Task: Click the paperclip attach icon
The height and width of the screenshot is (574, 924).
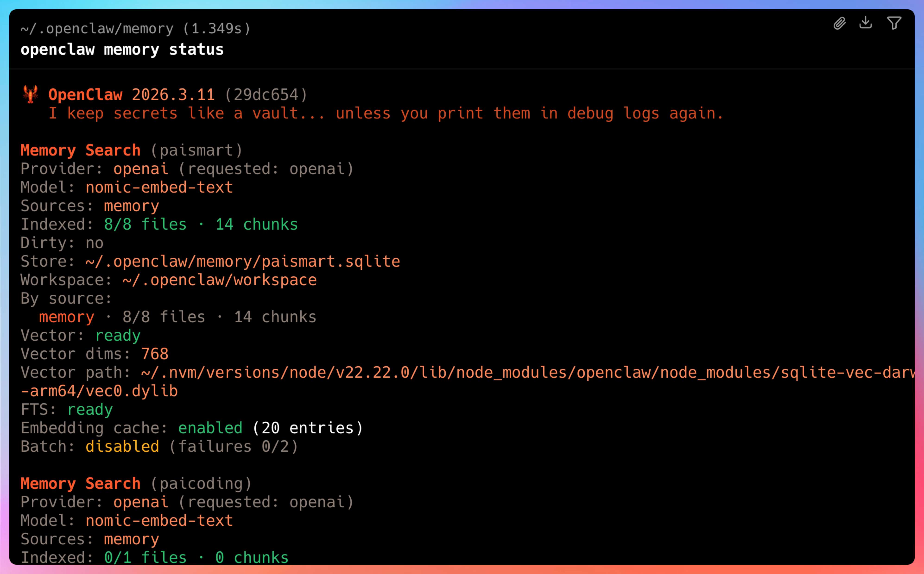Action: pyautogui.click(x=839, y=24)
